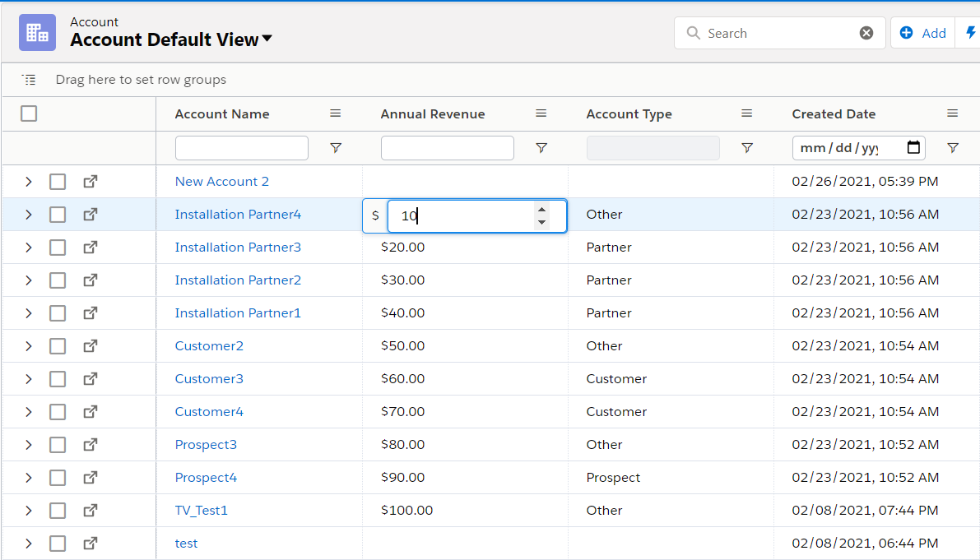980x560 pixels.
Task: Open the Account Name column menu
Action: 336,113
